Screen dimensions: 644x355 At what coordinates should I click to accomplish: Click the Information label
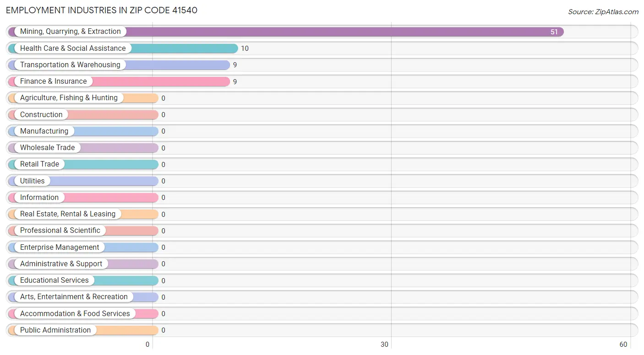click(x=39, y=198)
